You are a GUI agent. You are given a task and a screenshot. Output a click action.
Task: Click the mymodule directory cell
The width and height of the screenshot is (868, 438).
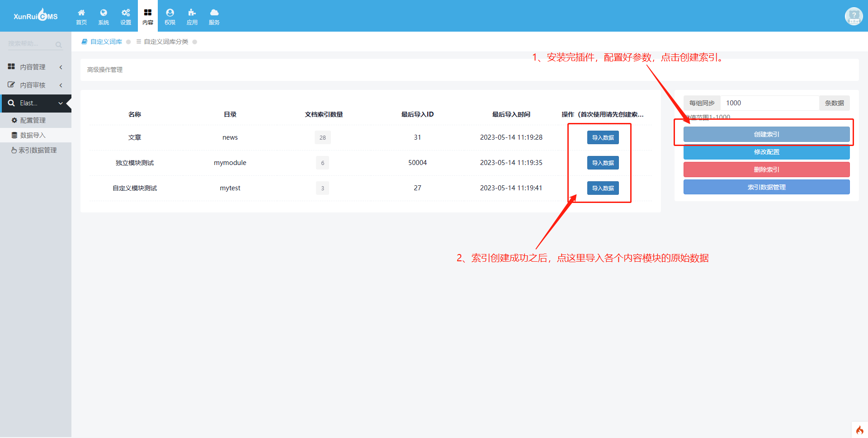230,163
